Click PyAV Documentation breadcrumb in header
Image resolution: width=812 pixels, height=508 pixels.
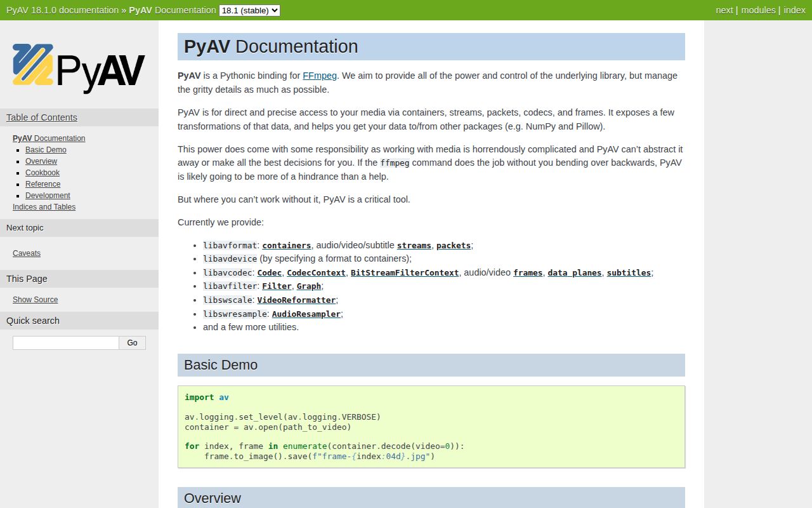pyautogui.click(x=173, y=10)
